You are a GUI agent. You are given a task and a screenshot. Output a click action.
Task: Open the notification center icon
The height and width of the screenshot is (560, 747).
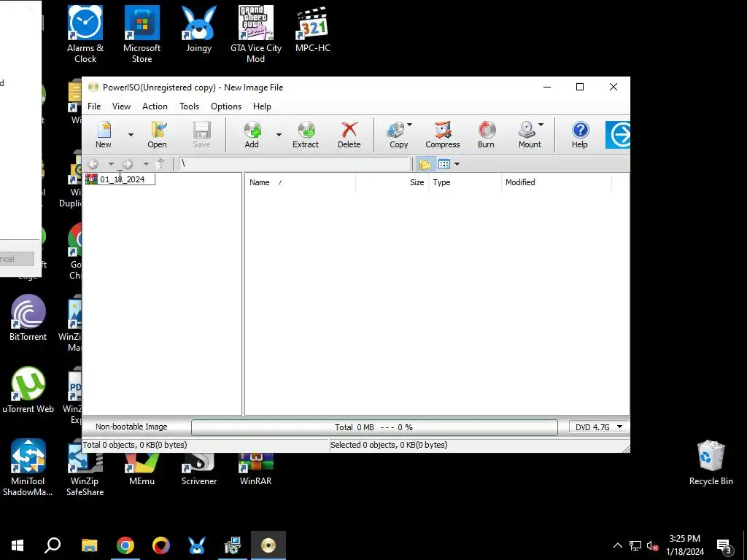724,545
